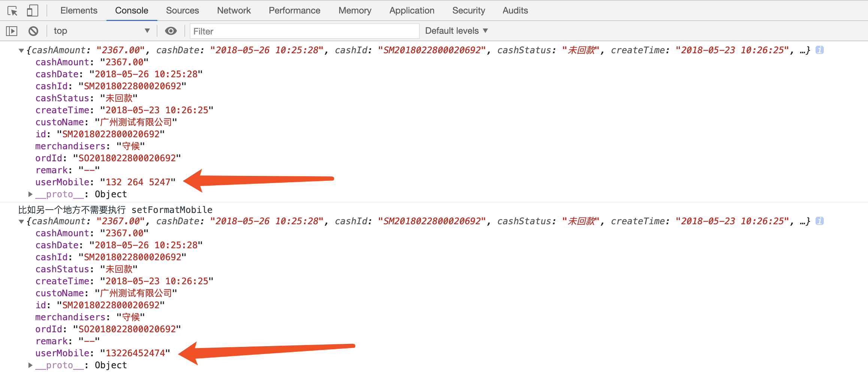Expand __proto__ of the second logged object
This screenshot has width=868, height=372.
30,365
